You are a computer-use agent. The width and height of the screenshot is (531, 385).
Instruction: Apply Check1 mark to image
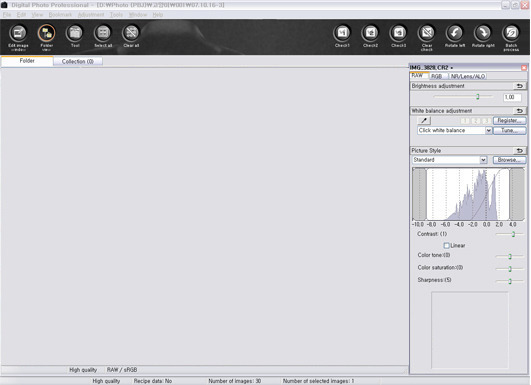pos(342,33)
